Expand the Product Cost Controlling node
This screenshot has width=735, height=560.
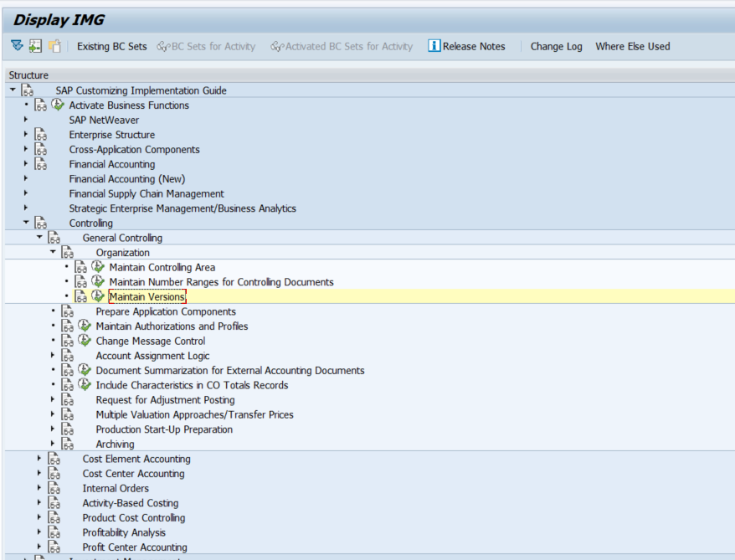pos(39,517)
